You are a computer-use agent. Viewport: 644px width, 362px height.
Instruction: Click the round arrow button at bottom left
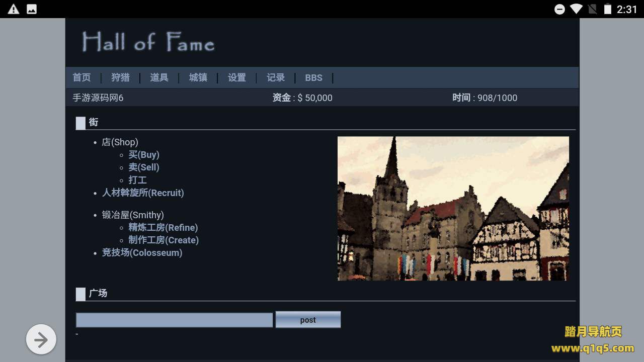pyautogui.click(x=41, y=340)
